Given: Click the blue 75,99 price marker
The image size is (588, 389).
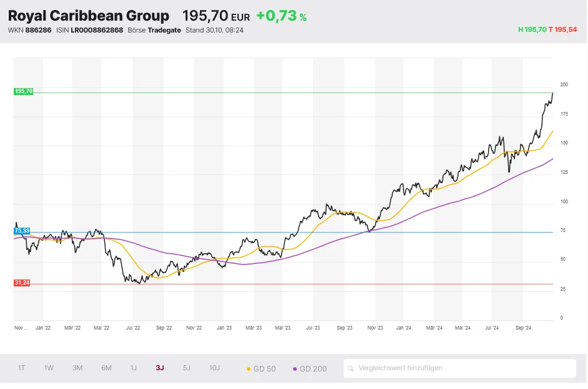Looking at the screenshot, I should pos(22,231).
